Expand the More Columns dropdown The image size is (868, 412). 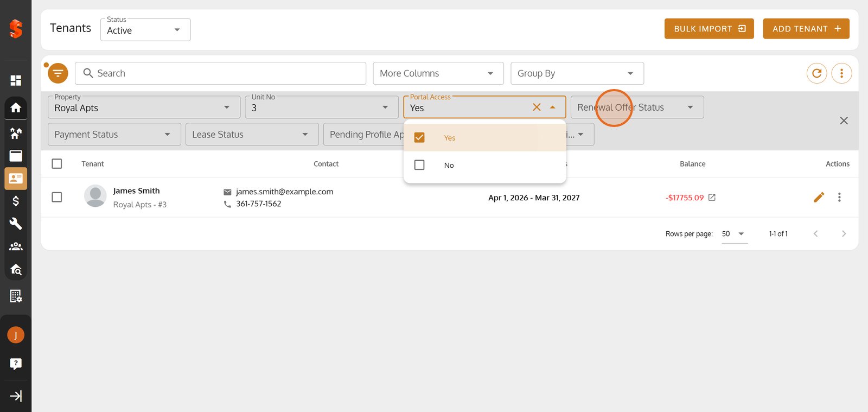pos(438,73)
